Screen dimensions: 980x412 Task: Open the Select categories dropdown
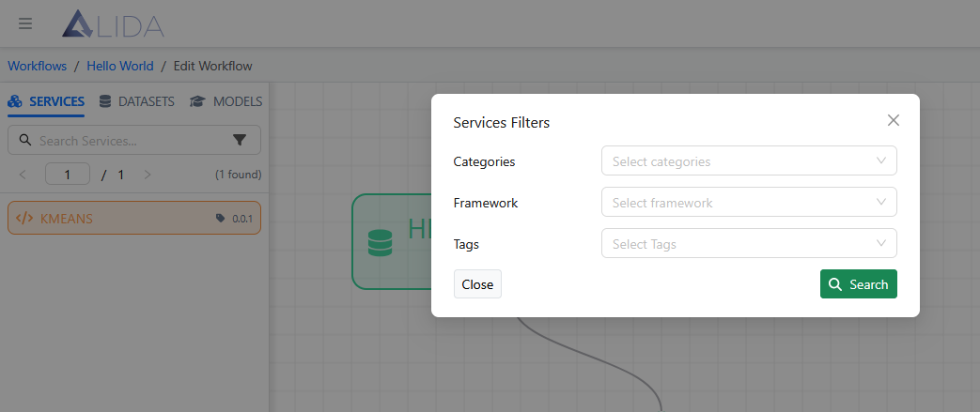[x=749, y=161]
